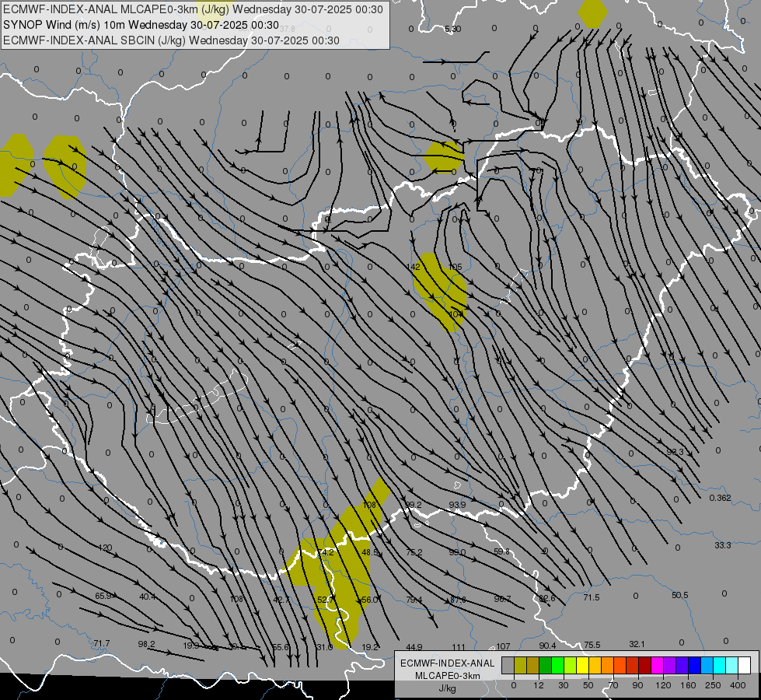Select the map value 40.4
761x700 pixels.
148,597
